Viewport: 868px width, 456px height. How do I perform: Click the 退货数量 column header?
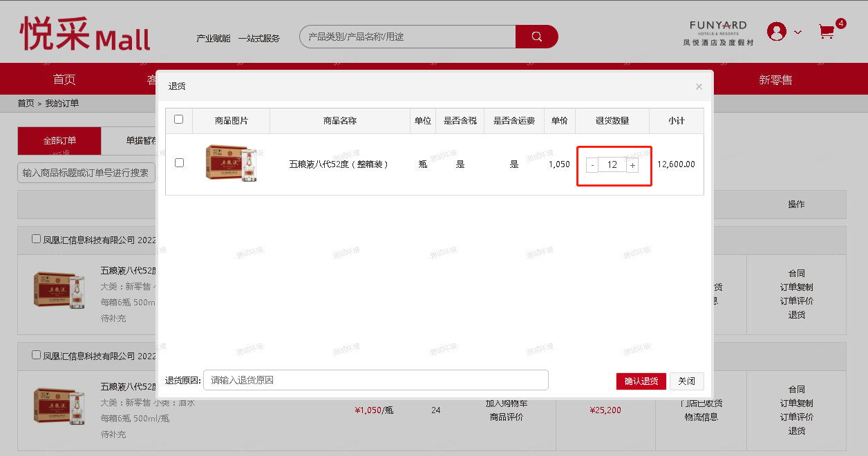tap(612, 121)
